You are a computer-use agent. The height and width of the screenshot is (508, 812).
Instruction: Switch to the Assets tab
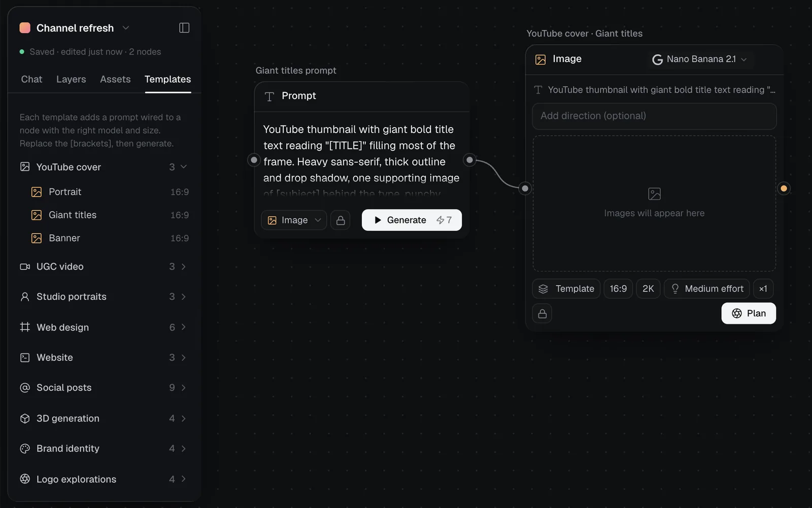[x=115, y=79]
